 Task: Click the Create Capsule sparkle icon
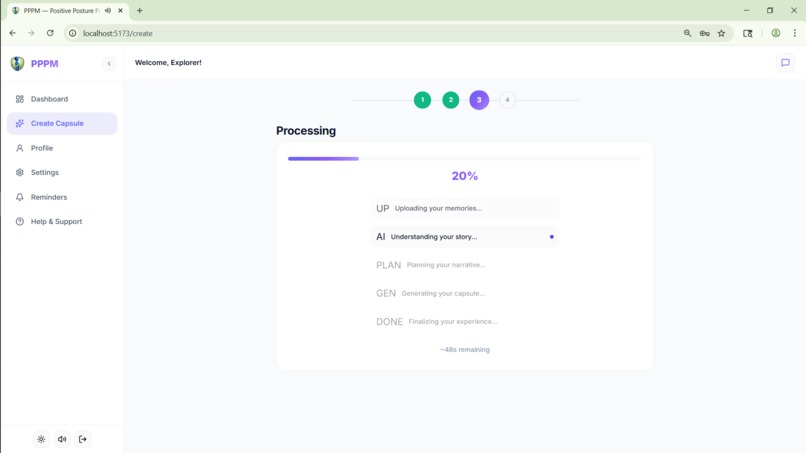pyautogui.click(x=20, y=123)
